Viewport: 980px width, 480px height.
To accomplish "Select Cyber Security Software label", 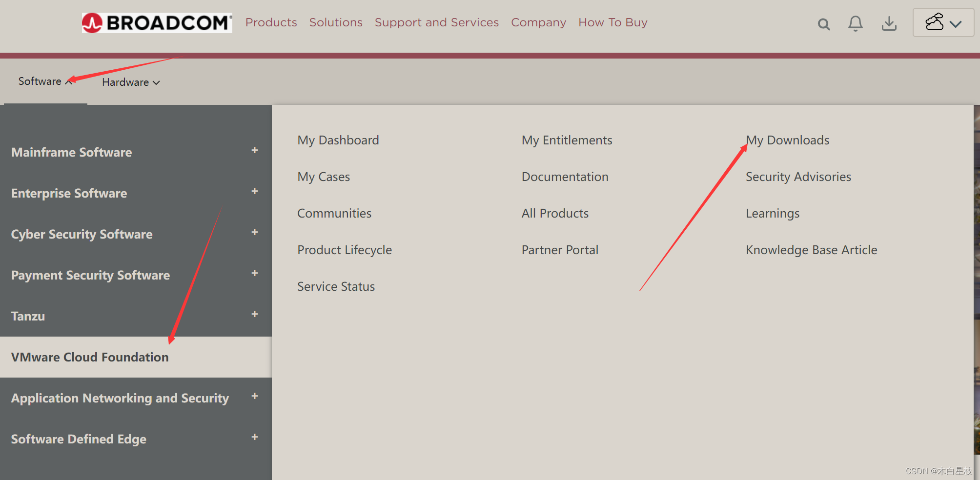I will coord(82,235).
